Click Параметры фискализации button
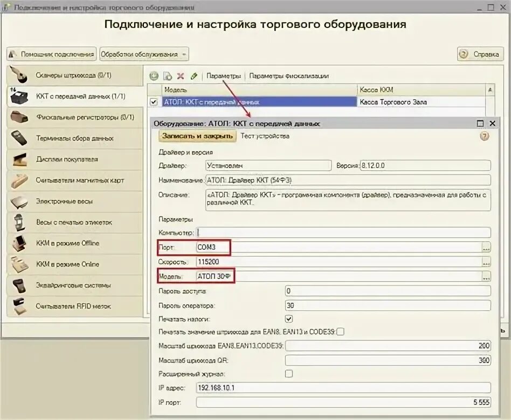This screenshot has height=420, width=511. (x=289, y=76)
